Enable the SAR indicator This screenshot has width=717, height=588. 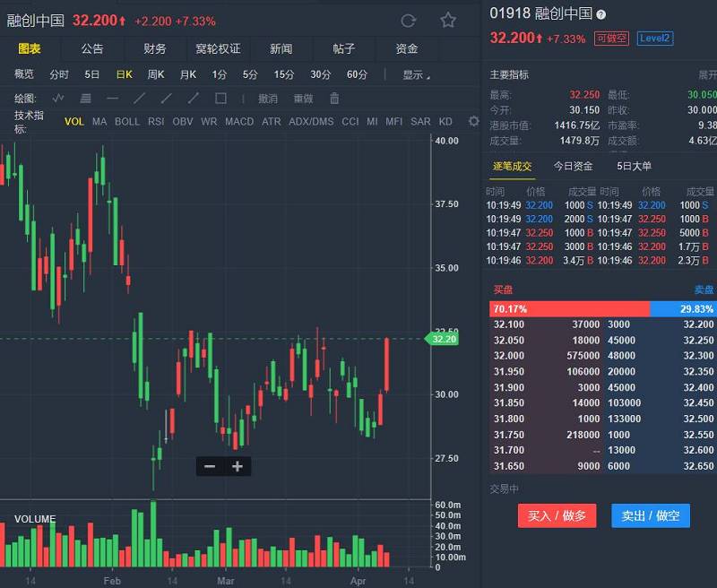[420, 122]
